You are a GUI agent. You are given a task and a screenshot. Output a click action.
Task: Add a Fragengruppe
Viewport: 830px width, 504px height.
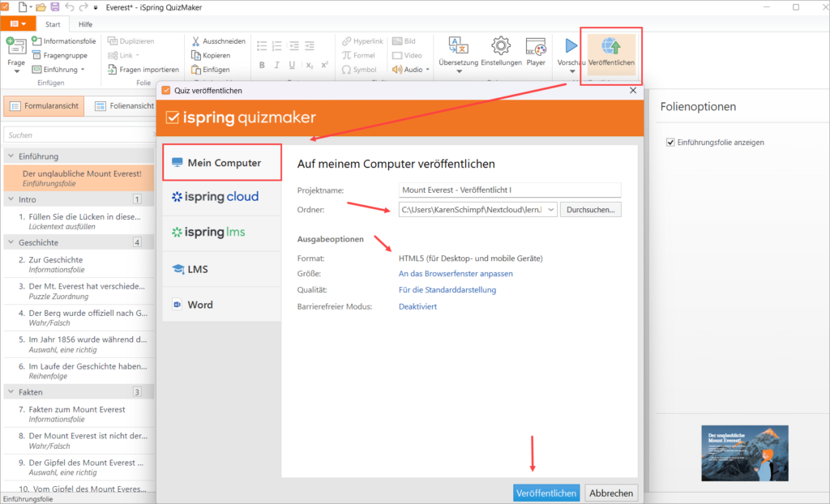(60, 55)
